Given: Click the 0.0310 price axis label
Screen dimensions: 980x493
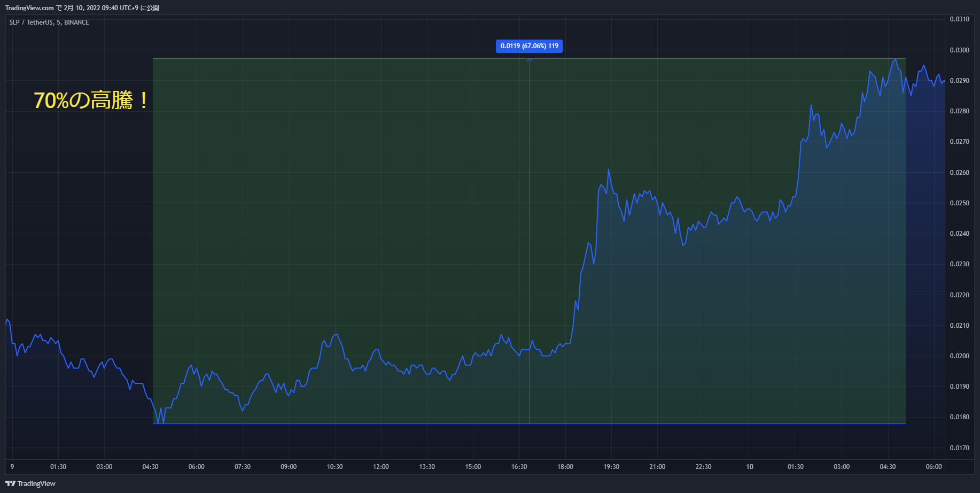Looking at the screenshot, I should tap(959, 19).
